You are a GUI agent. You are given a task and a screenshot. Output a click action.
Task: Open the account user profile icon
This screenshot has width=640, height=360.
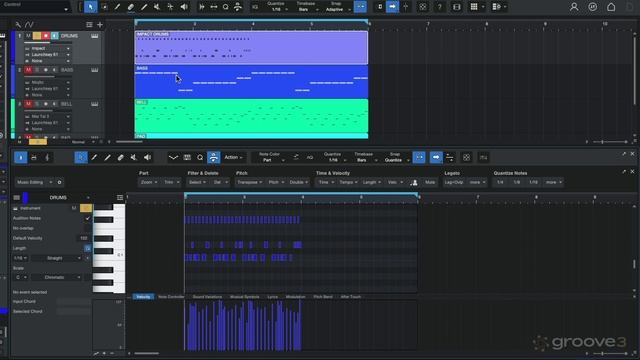(x=574, y=7)
